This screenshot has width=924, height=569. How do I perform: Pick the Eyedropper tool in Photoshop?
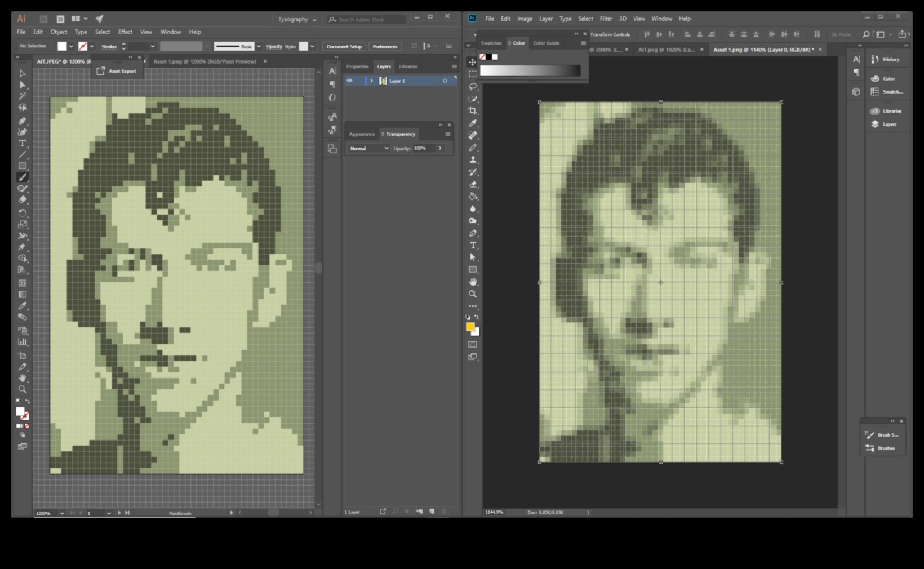pos(473,123)
